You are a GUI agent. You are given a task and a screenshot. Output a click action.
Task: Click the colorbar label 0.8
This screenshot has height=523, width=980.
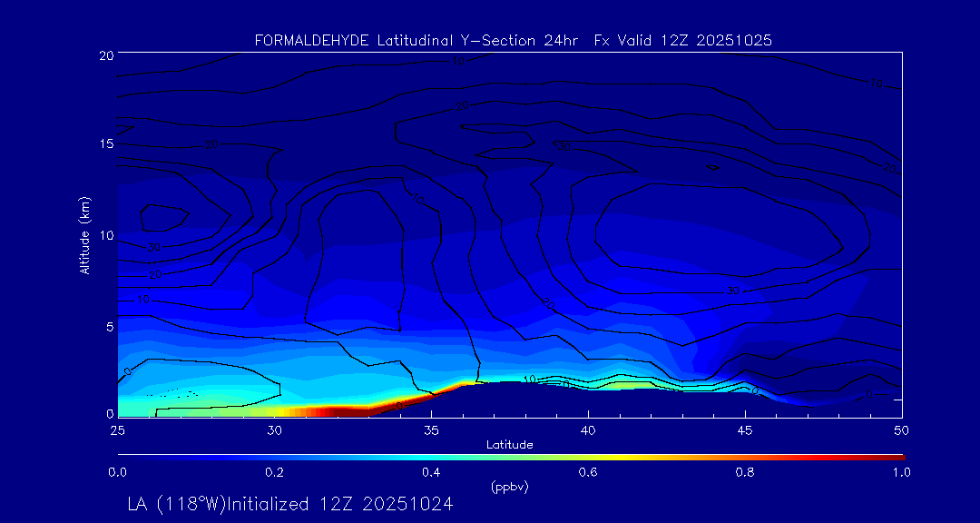pyautogui.click(x=745, y=472)
